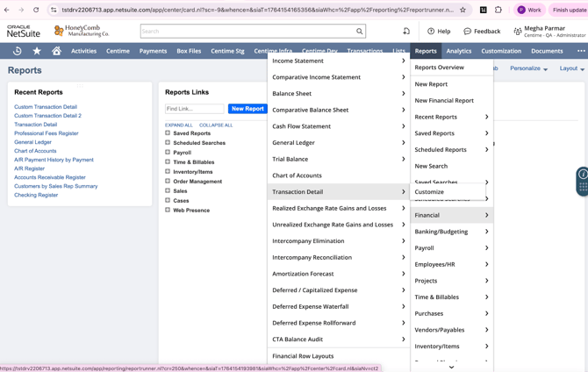Expand the Order Management tree node

click(168, 182)
